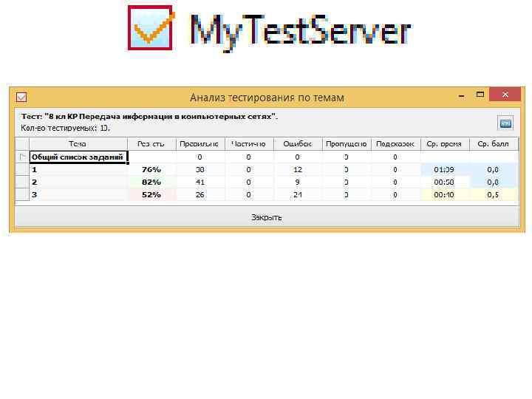Click the Ошибок column header

298,144
